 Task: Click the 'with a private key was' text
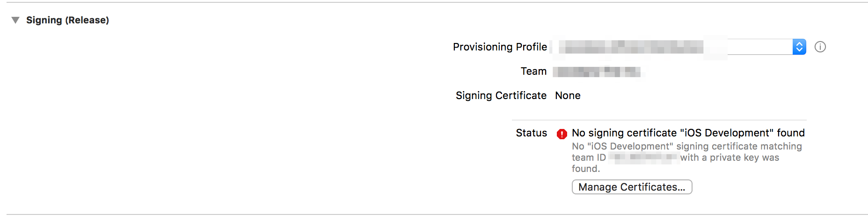pos(729,157)
